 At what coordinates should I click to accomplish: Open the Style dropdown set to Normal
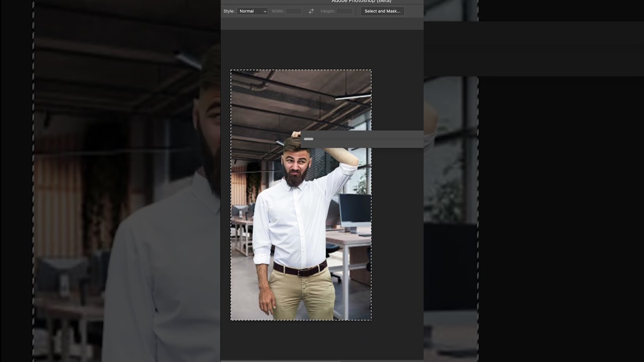(x=252, y=11)
